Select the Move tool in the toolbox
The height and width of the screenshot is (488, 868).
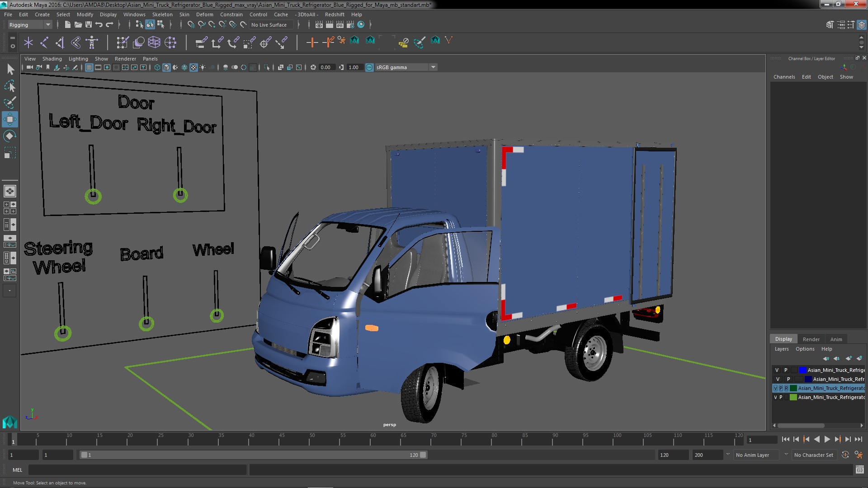(x=9, y=119)
